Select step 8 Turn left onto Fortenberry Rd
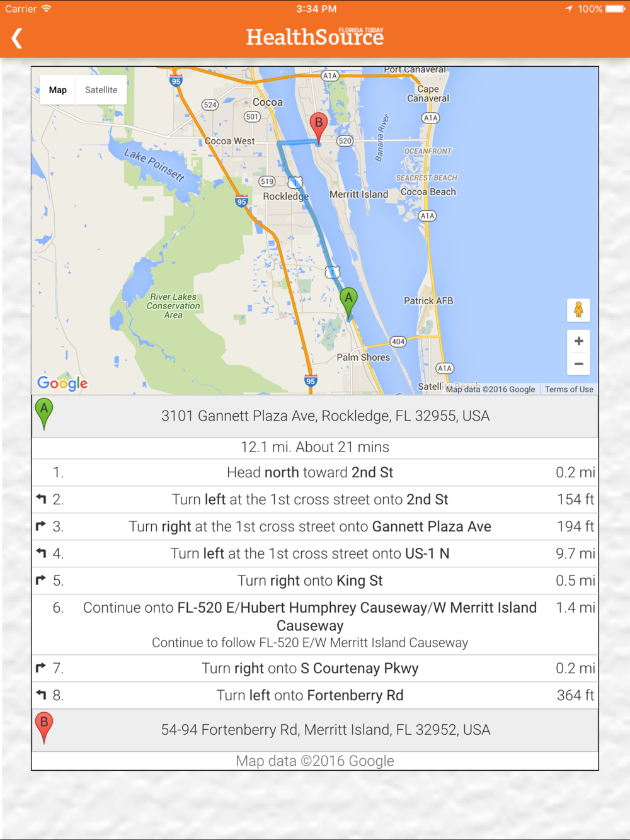Viewport: 630px width, 840px height. click(315, 696)
